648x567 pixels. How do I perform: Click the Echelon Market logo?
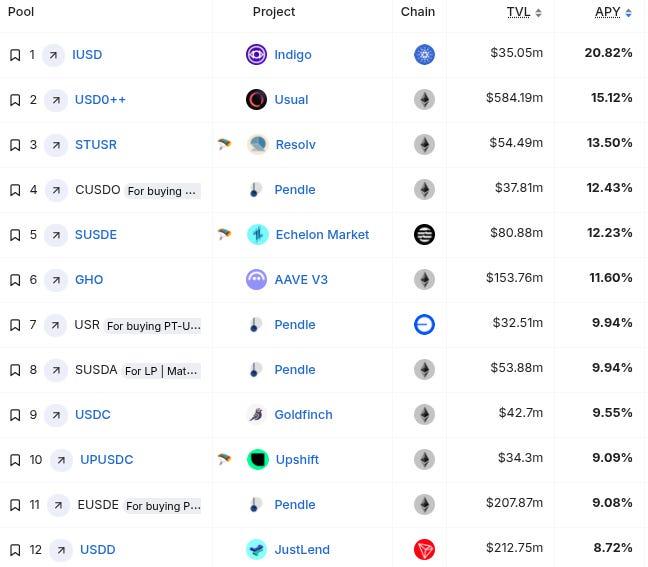(257, 235)
